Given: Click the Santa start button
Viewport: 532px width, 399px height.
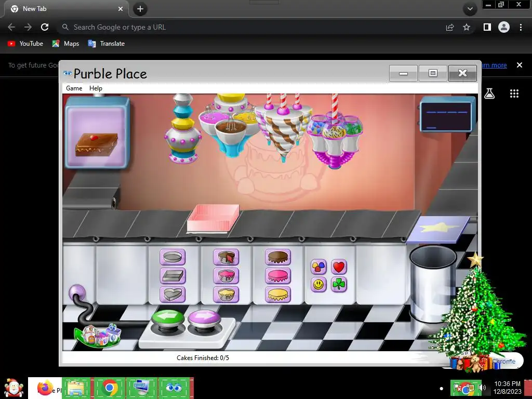Looking at the screenshot, I should pos(14,388).
